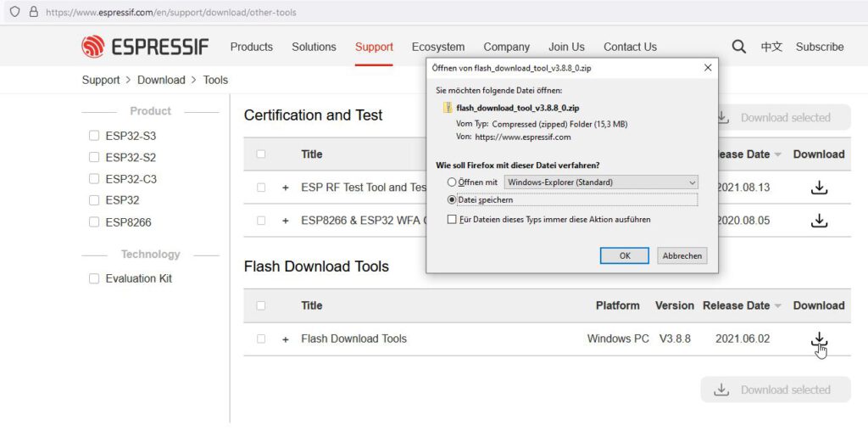Viewport: 868px width, 437px height.
Task: Check the ESP RF Test Tool row checkbox
Action: 261,188
